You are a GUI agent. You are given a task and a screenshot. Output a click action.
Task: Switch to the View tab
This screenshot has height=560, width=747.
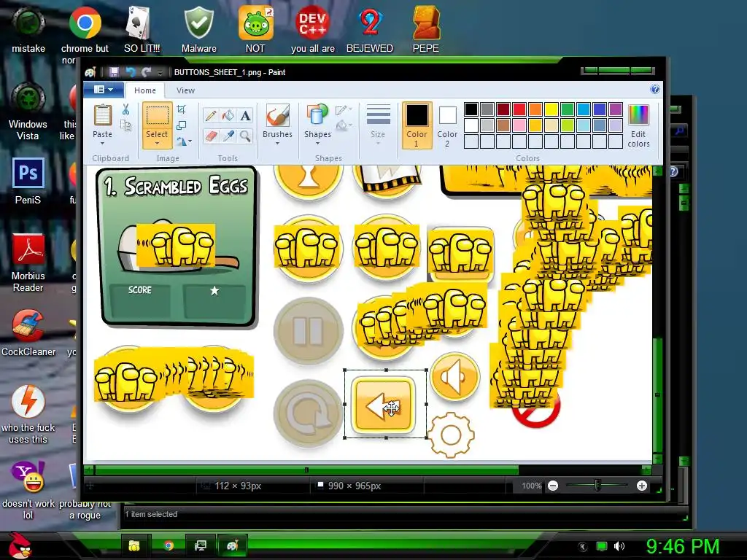tap(185, 90)
